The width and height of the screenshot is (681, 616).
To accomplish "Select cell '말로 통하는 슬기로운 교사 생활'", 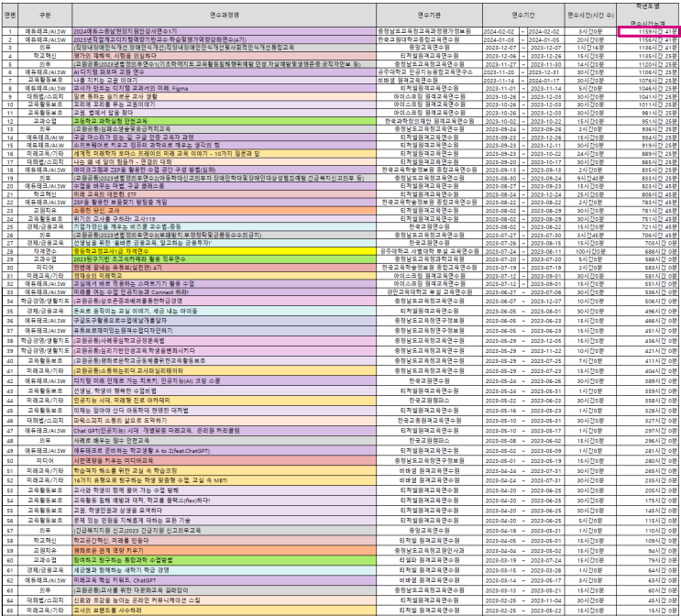I will click(x=224, y=96).
